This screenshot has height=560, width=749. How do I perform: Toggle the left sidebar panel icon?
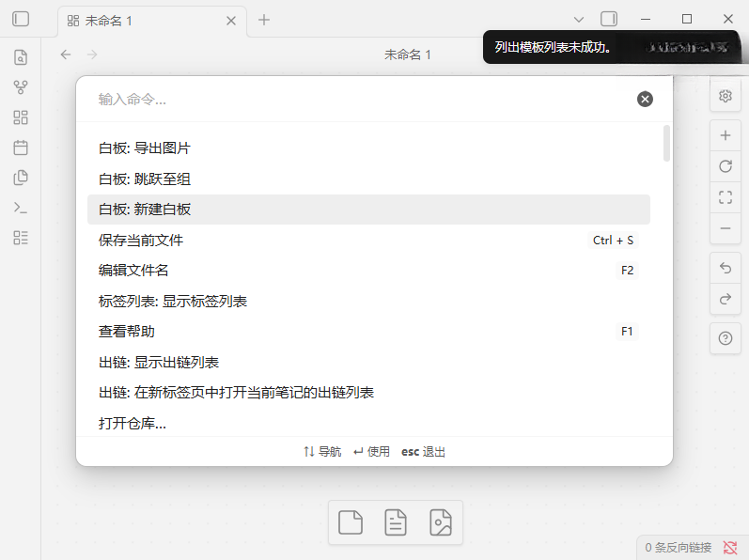(21, 19)
